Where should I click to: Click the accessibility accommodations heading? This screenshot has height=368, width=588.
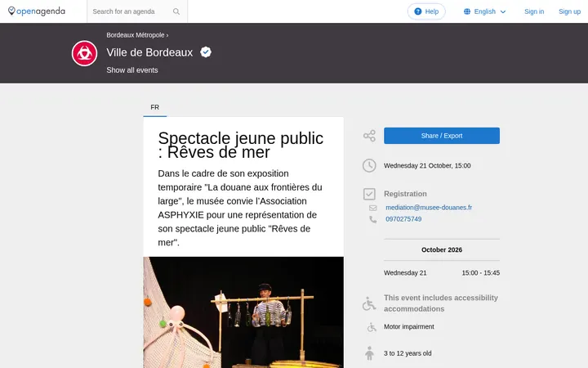[441, 303]
